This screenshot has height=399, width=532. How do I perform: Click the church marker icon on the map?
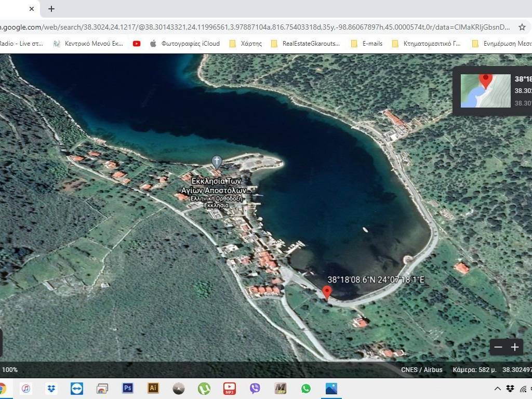(x=217, y=161)
